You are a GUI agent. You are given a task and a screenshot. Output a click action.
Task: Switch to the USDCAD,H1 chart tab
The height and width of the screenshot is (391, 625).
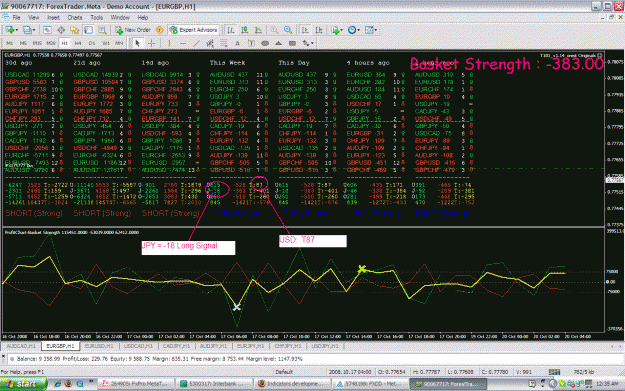coord(138,346)
